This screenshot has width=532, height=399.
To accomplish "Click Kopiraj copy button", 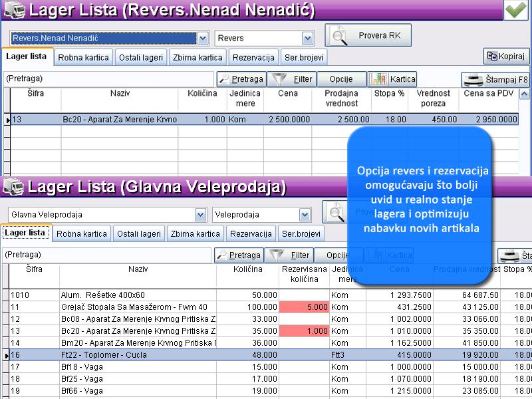I will click(x=506, y=57).
